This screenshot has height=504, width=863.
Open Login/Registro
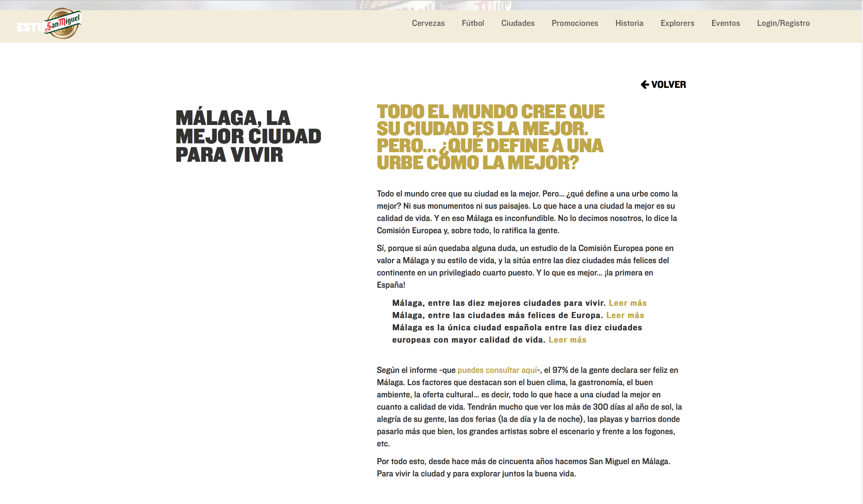784,23
